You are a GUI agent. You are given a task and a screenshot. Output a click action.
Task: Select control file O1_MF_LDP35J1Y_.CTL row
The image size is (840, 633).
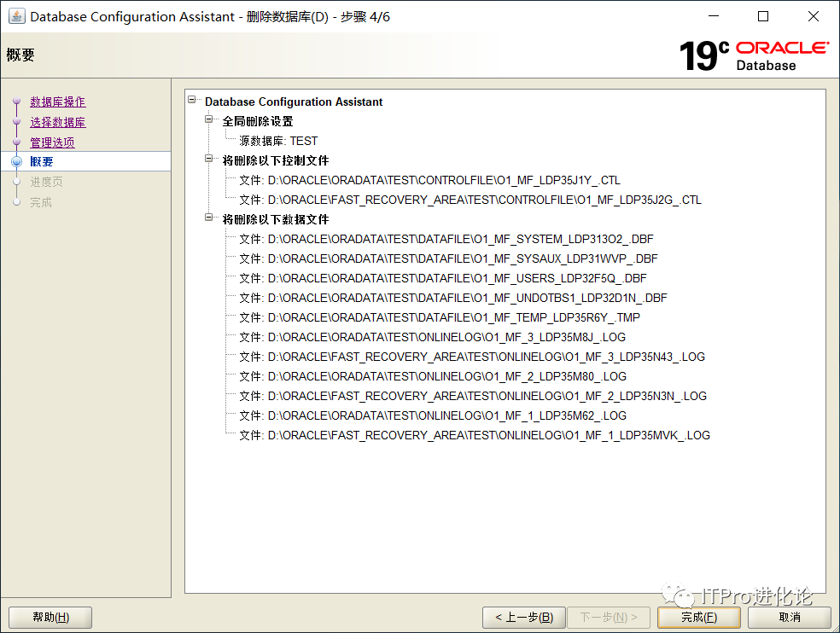pos(429,181)
